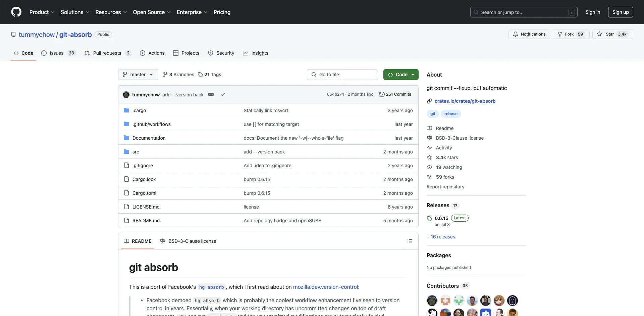Click the Sign in link

[593, 12]
